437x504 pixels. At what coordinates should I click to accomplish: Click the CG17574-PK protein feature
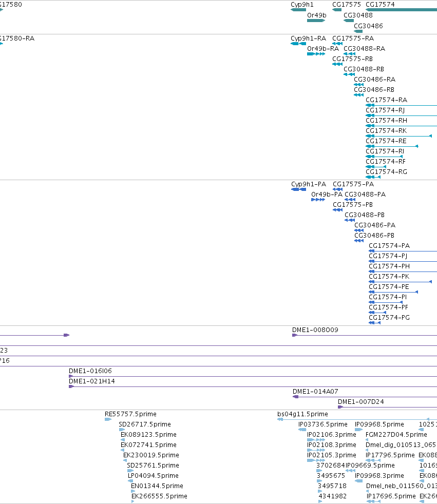point(401,282)
